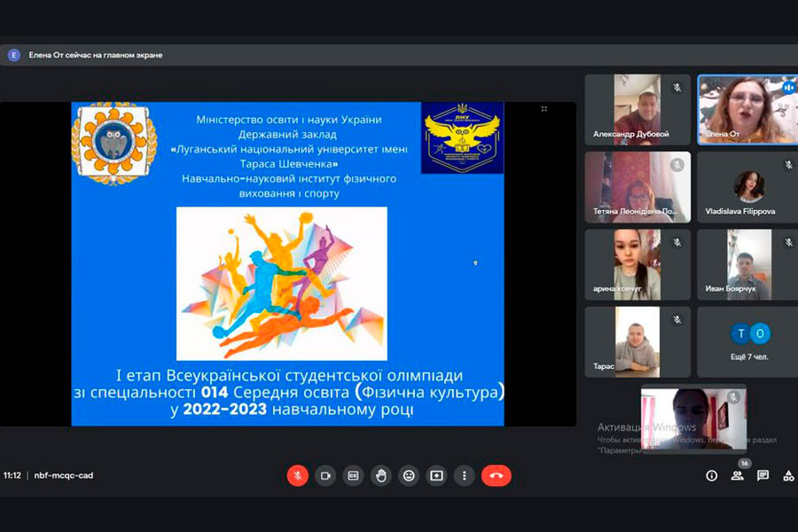Click the muted mic icon on self-view
The width and height of the screenshot is (798, 532).
[733, 397]
